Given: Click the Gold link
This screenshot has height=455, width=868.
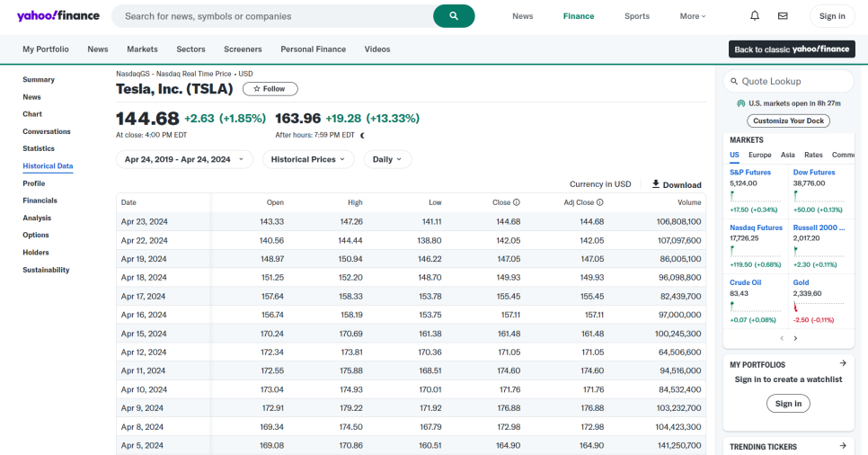Looking at the screenshot, I should point(801,282).
